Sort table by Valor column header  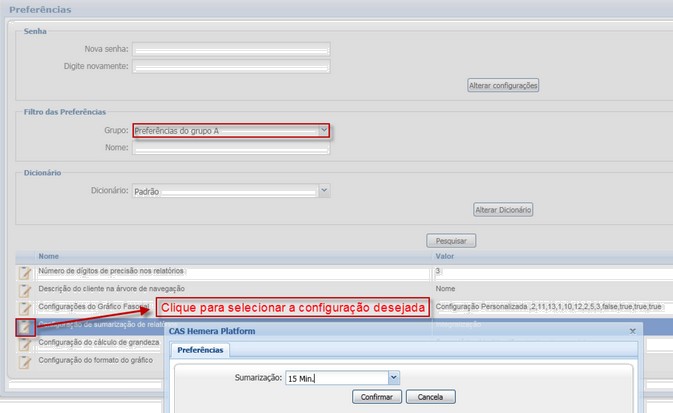point(447,256)
